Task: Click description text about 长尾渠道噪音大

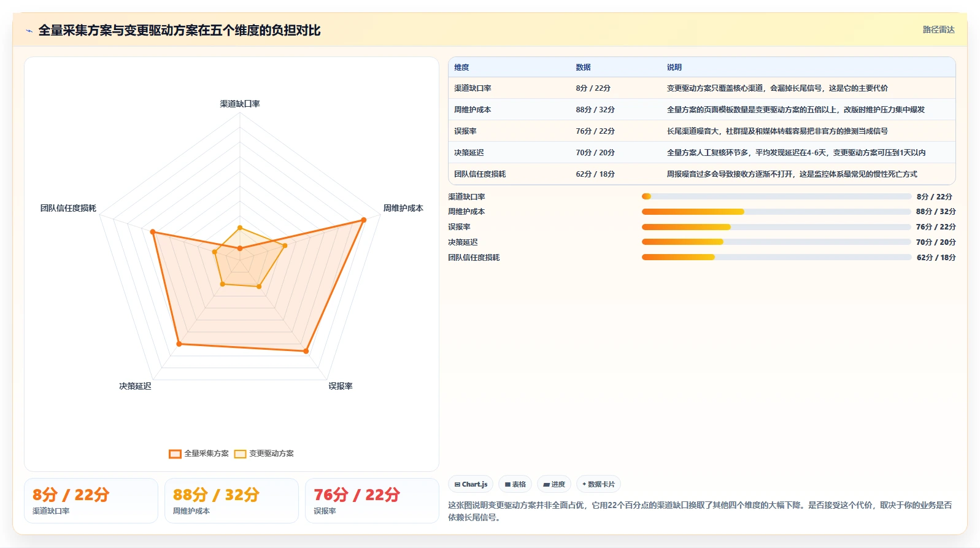Action: (x=777, y=131)
